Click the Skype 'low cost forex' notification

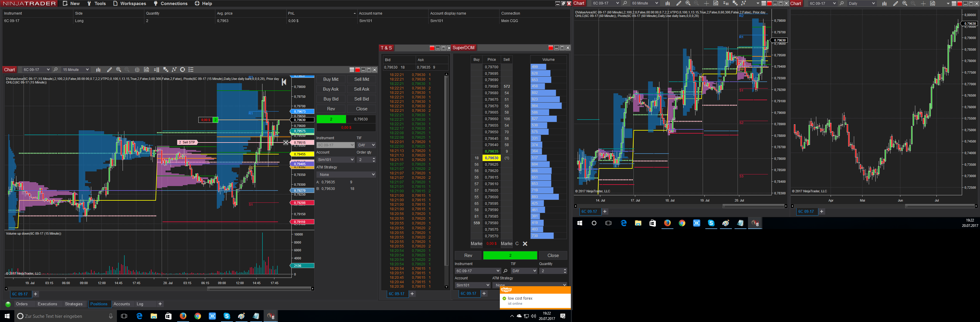pyautogui.click(x=535, y=298)
